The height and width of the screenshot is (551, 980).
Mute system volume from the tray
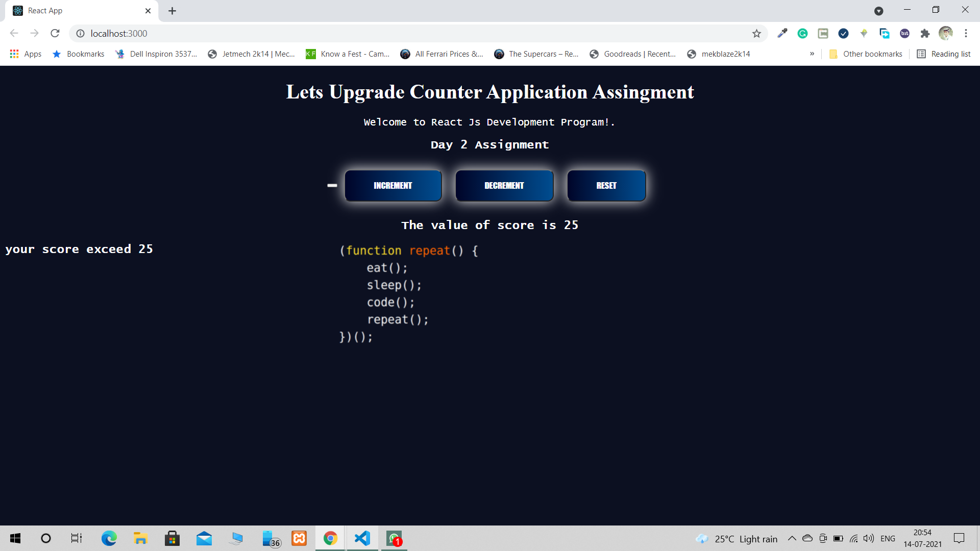click(x=869, y=538)
